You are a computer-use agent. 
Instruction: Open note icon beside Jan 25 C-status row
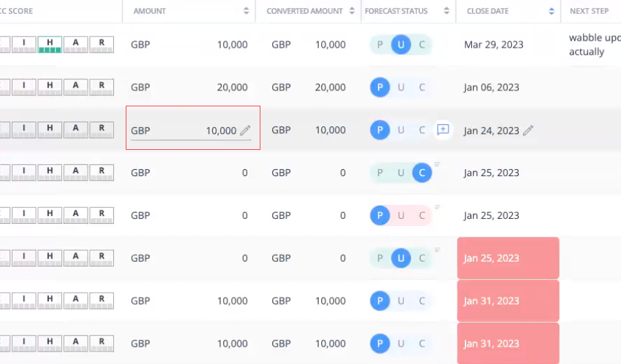(x=437, y=164)
